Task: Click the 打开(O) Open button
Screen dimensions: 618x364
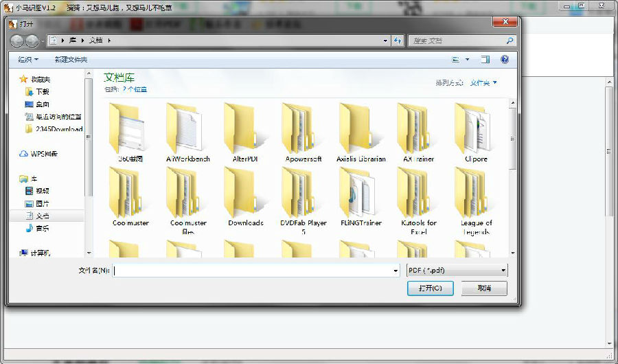Action: (x=430, y=288)
